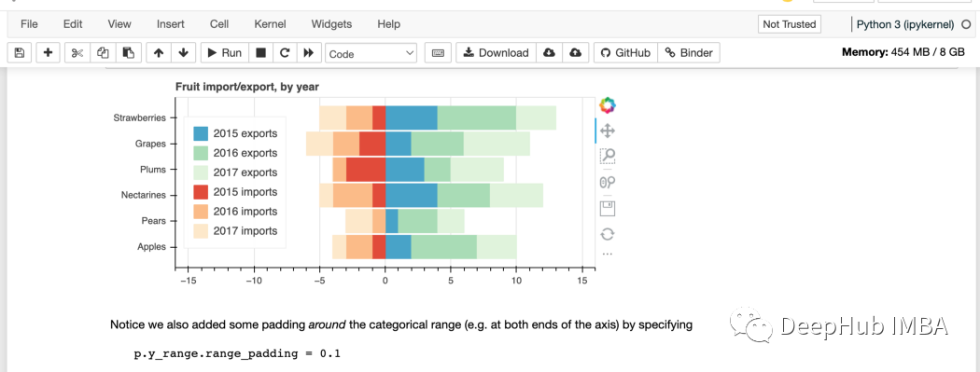
Task: Interrupt the kernel with stop icon
Action: (x=260, y=53)
